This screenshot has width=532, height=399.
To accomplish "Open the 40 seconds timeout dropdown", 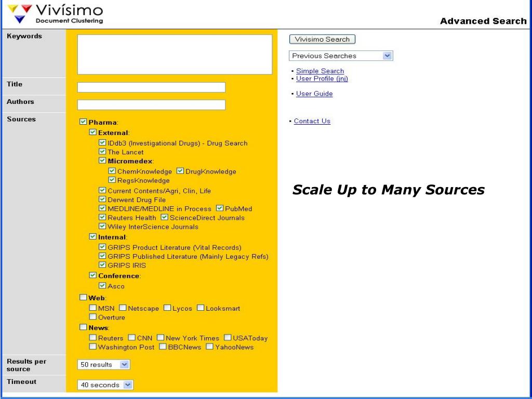I will click(105, 385).
